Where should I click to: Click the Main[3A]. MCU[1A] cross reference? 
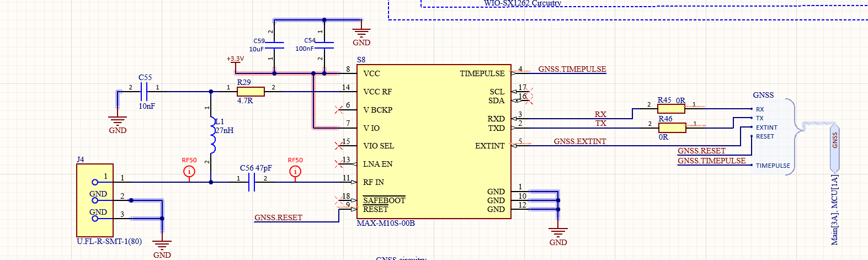tap(835, 210)
